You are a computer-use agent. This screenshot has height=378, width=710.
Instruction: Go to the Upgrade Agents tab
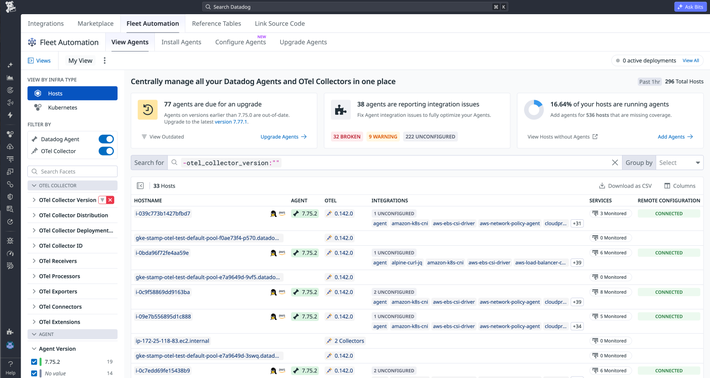click(x=303, y=42)
